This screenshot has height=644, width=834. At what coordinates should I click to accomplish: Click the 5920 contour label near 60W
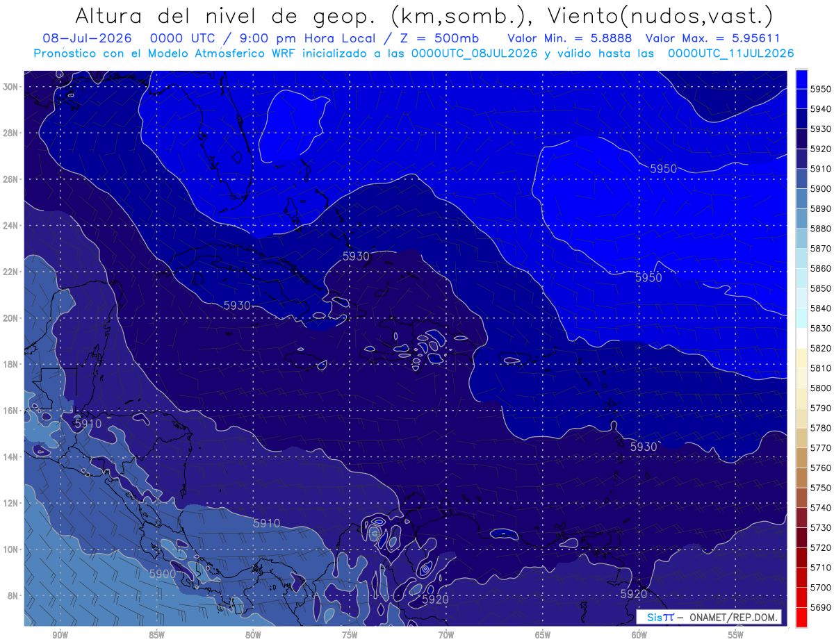(633, 595)
